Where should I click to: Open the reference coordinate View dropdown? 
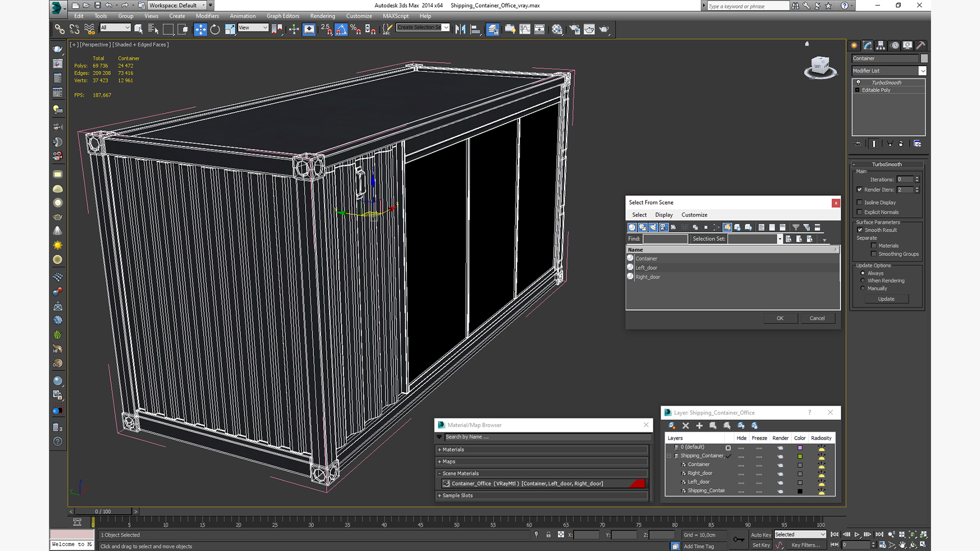pyautogui.click(x=253, y=28)
